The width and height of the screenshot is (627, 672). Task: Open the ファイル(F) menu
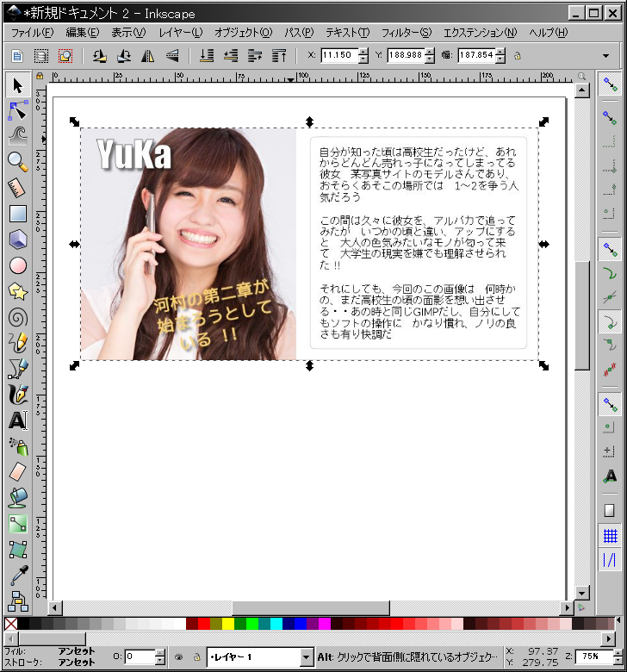pyautogui.click(x=32, y=33)
